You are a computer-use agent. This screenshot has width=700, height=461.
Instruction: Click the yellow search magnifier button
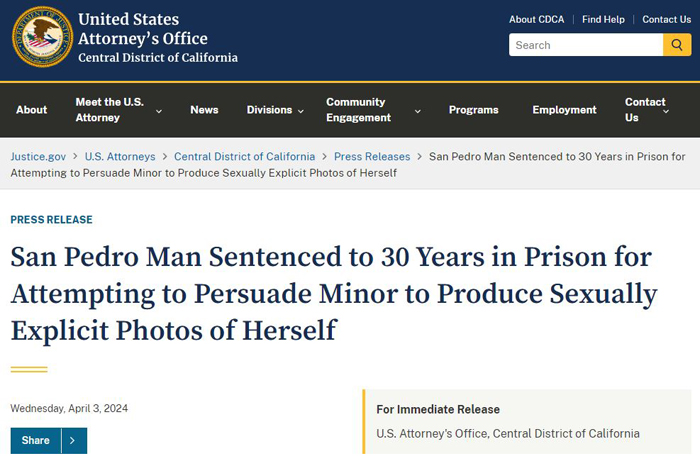pos(677,45)
